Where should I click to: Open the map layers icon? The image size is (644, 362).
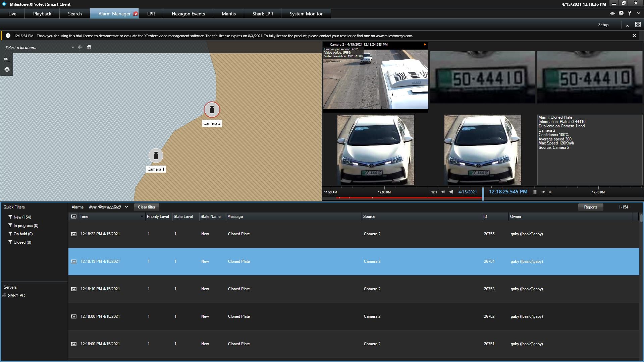(x=7, y=70)
